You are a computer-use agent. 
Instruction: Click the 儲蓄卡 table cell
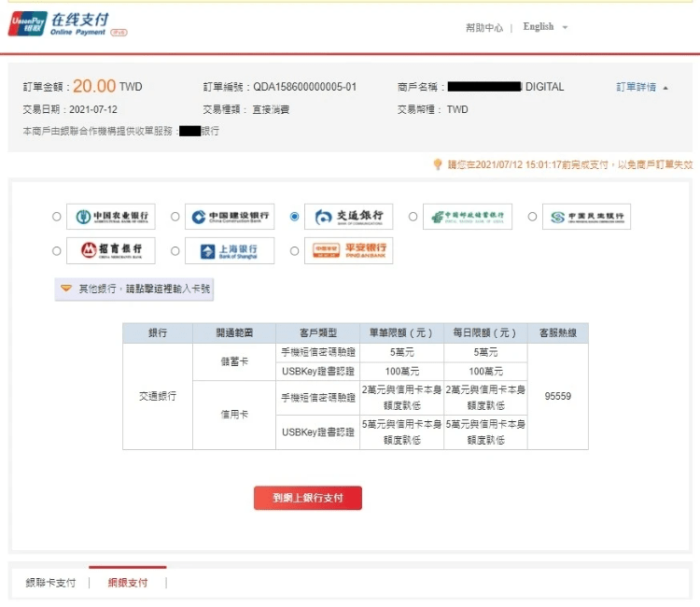(x=234, y=361)
